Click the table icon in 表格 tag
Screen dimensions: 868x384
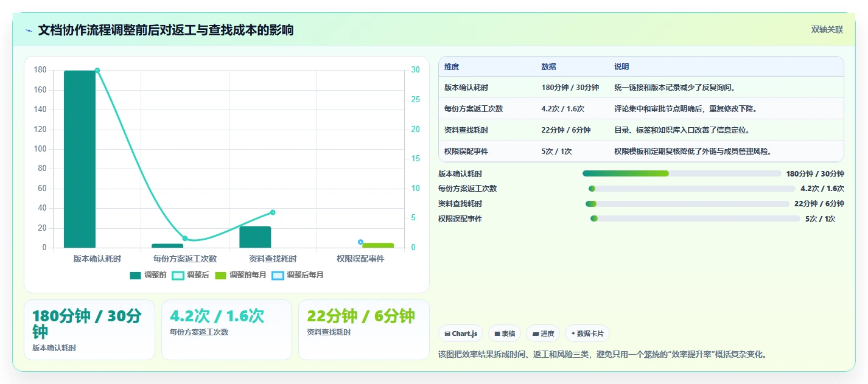point(497,333)
